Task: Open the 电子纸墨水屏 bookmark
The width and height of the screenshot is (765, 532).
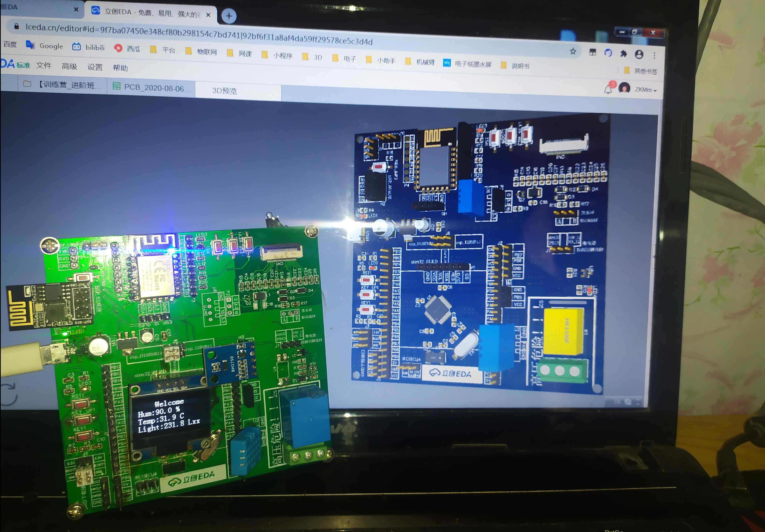Action: pos(467,64)
